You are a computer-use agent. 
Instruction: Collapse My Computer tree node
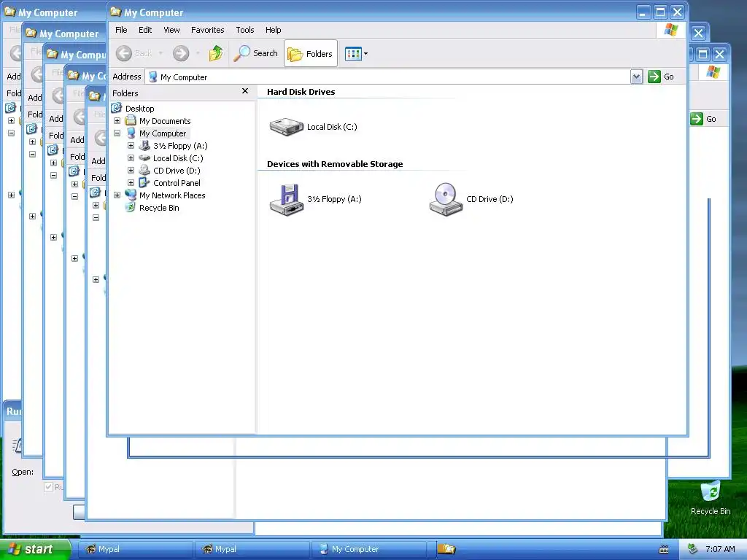click(x=117, y=133)
